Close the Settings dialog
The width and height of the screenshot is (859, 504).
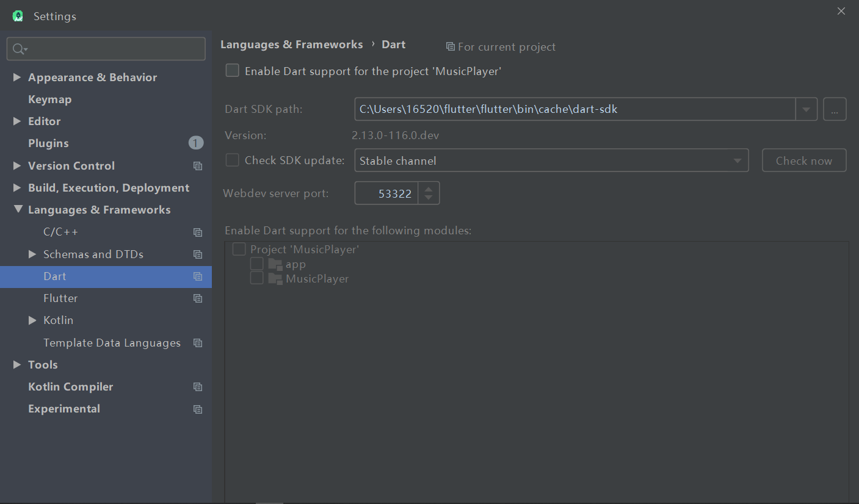click(841, 11)
